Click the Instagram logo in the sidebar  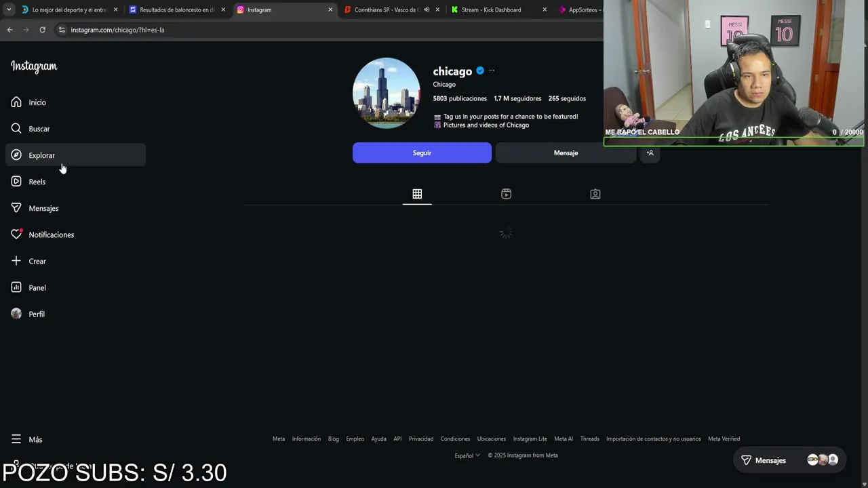click(34, 66)
